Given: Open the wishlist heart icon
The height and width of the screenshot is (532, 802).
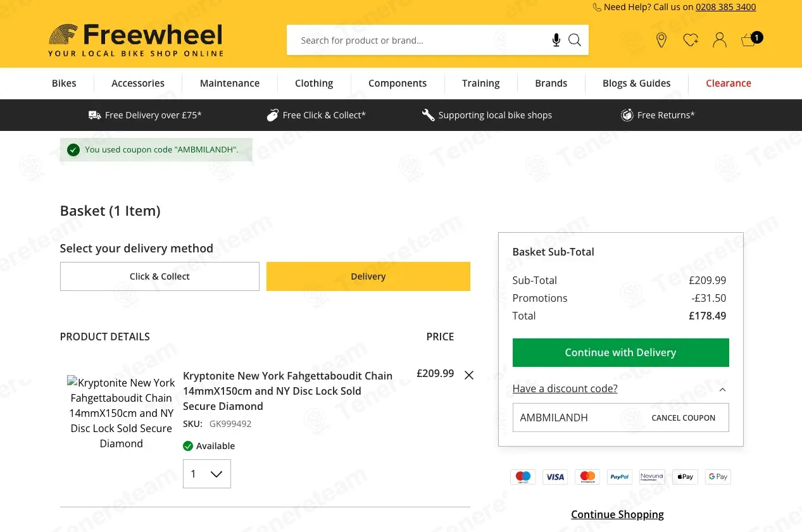Looking at the screenshot, I should pos(691,40).
